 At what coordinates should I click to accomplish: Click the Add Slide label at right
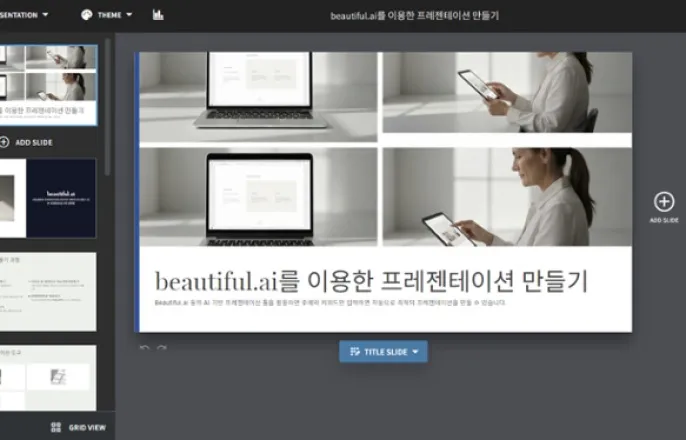[x=664, y=220]
